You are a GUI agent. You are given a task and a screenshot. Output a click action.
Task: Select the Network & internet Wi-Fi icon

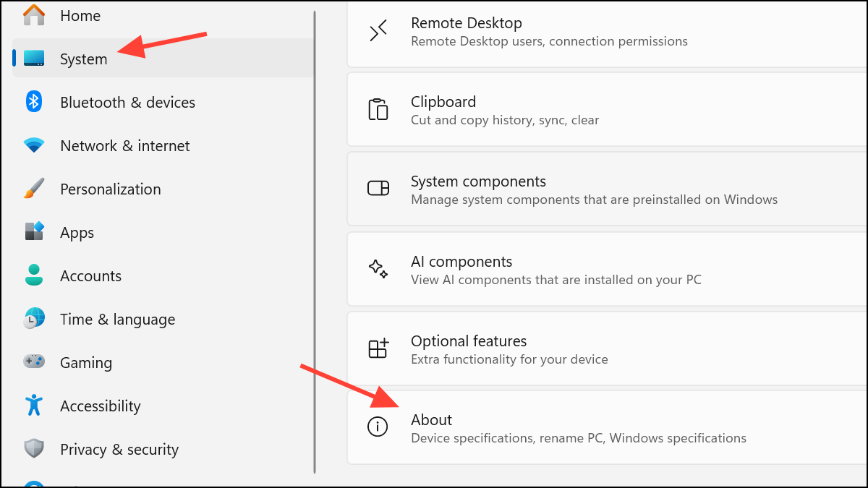33,145
